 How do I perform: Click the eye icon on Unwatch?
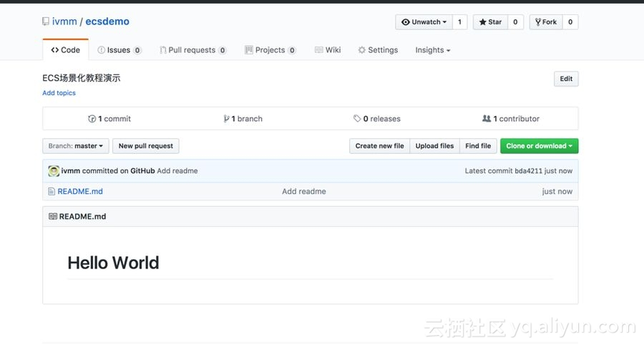point(406,22)
